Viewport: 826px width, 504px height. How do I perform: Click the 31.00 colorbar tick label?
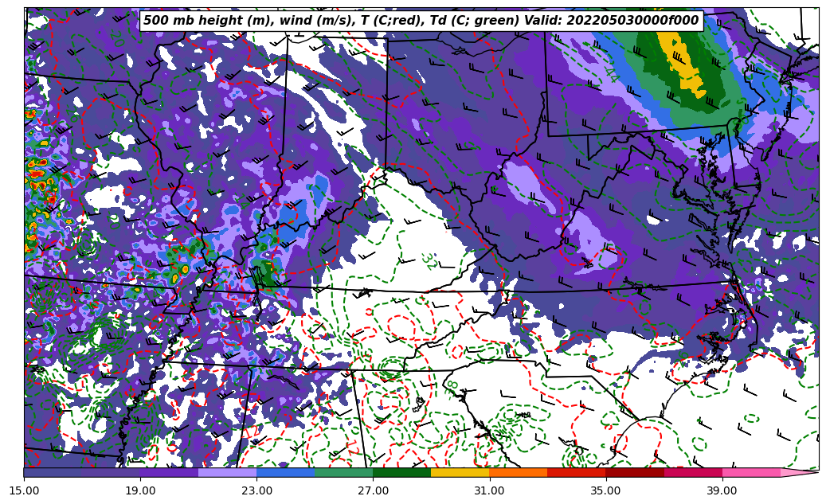(489, 490)
